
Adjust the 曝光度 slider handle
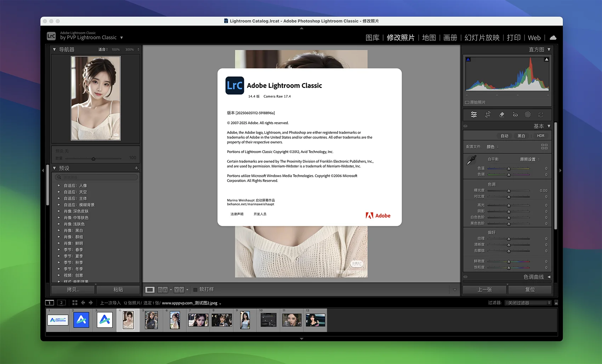[x=509, y=191]
